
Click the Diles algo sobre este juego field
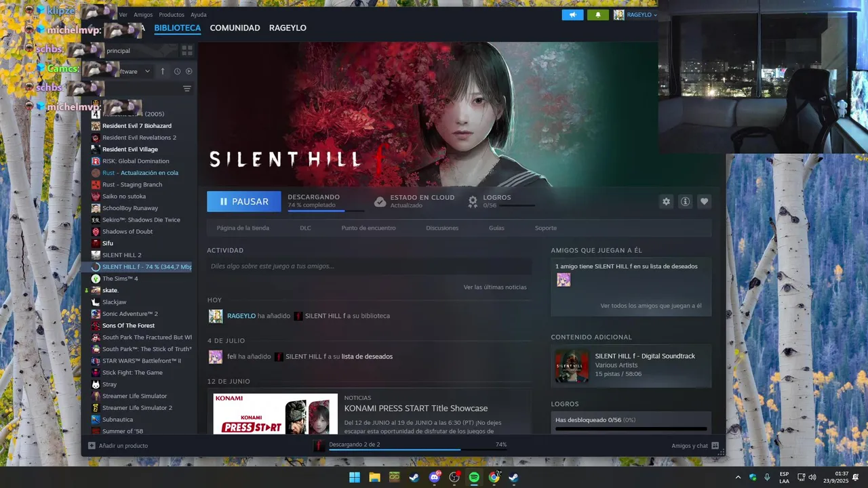tap(369, 266)
